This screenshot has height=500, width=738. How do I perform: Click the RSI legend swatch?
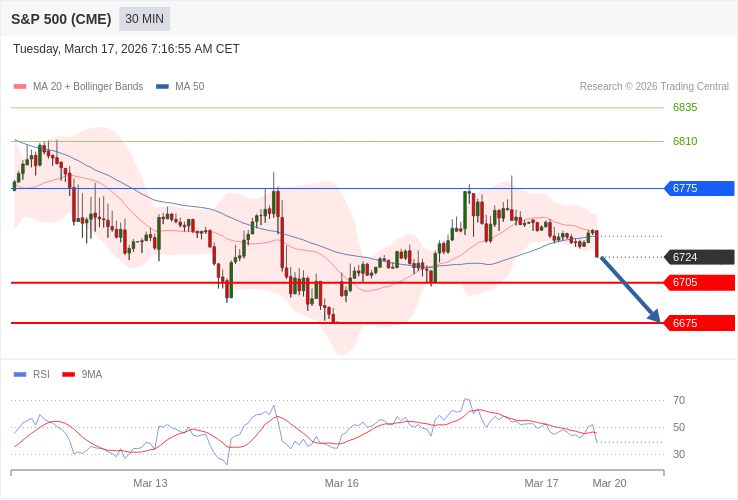point(20,375)
